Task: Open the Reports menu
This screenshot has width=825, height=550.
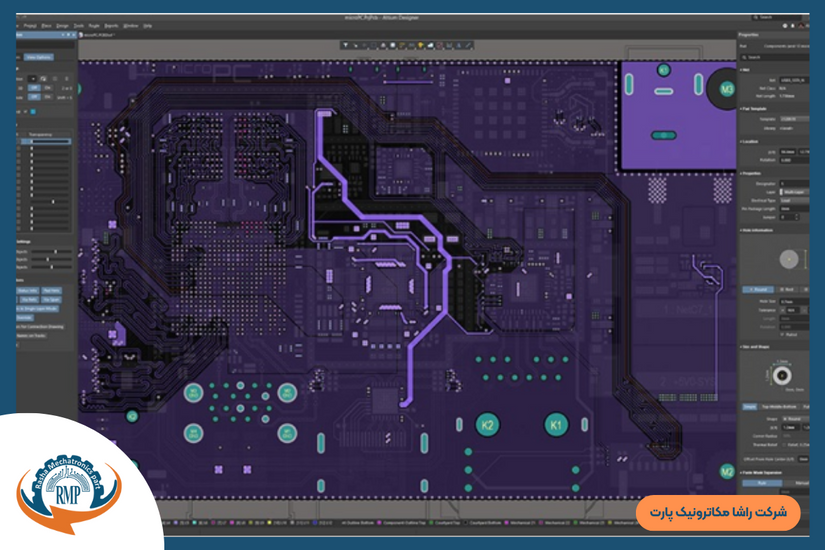Action: [x=111, y=25]
